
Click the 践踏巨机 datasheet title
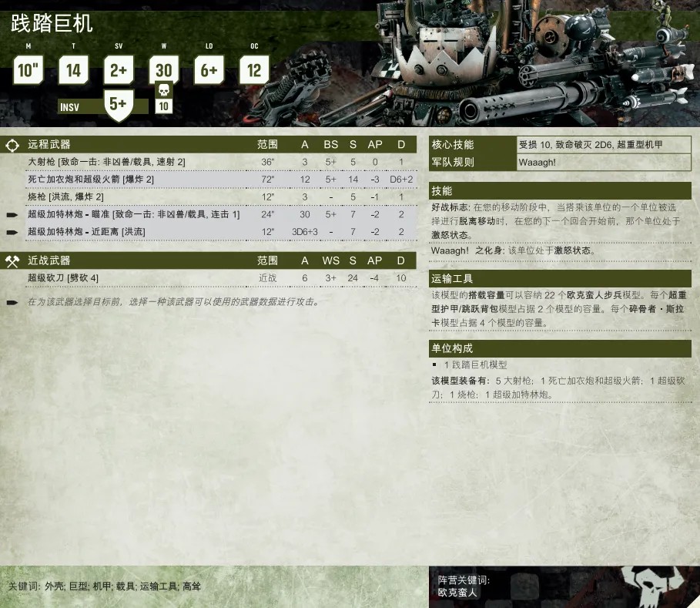click(52, 23)
